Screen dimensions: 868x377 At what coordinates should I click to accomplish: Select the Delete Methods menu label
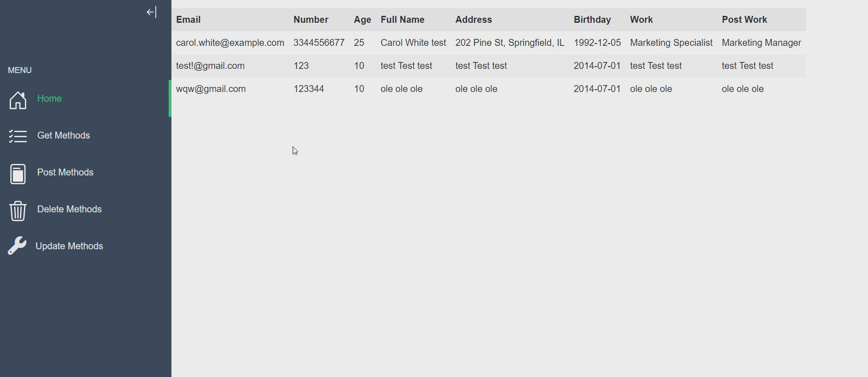69,209
